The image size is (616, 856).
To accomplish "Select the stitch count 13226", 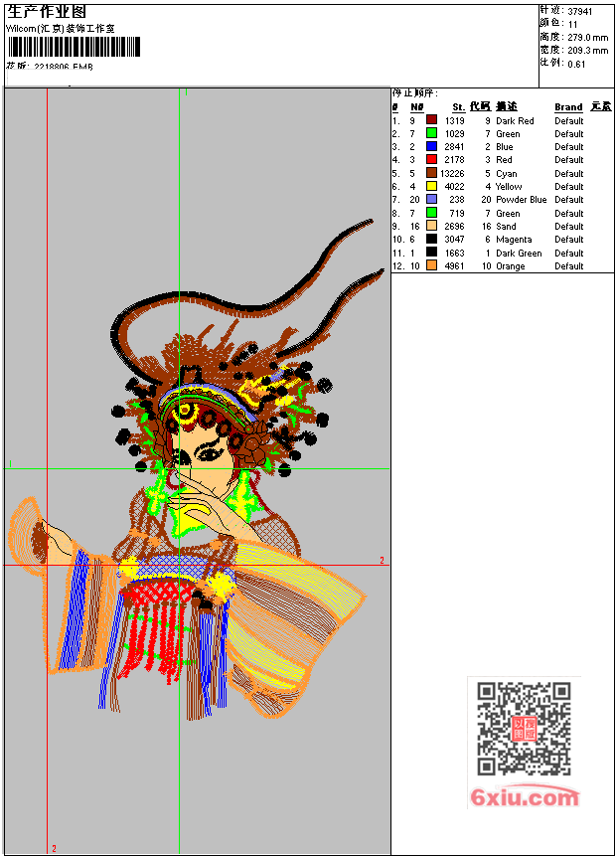I will point(452,174).
